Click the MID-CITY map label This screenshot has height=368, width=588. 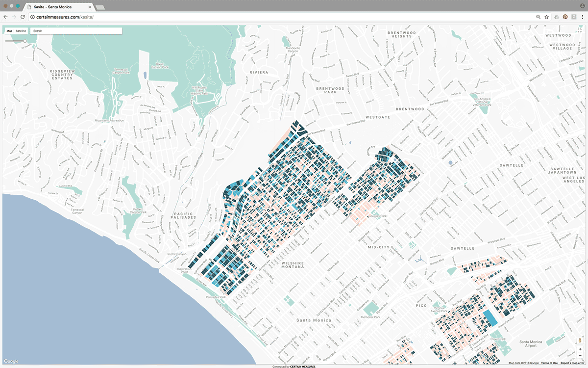pyautogui.click(x=378, y=247)
